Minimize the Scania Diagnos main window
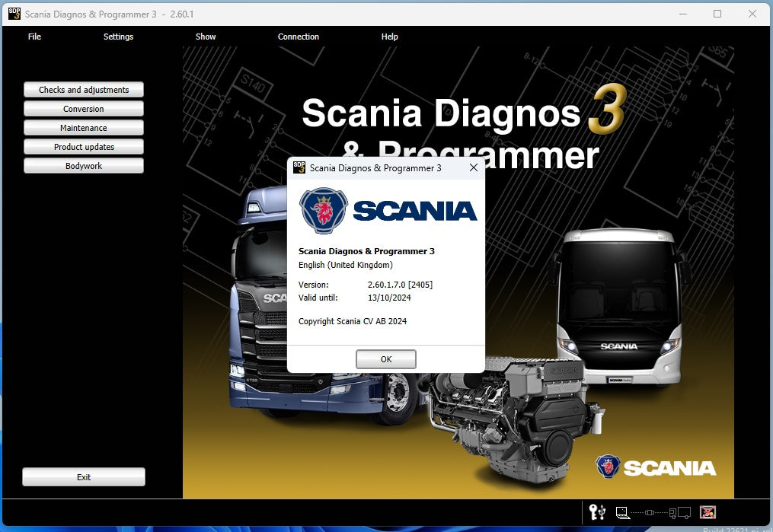Screen dimensions: 773x532 pos(683,14)
